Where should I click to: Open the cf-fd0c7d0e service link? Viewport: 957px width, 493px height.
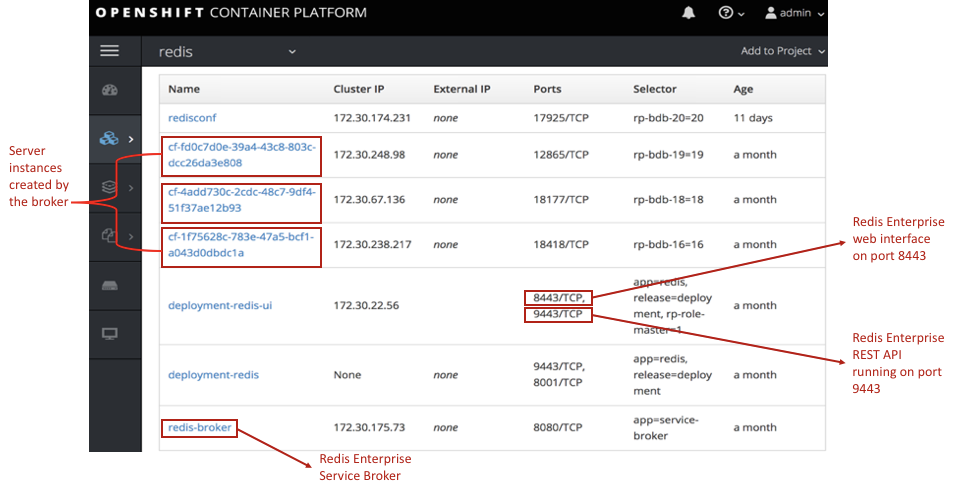(x=241, y=155)
